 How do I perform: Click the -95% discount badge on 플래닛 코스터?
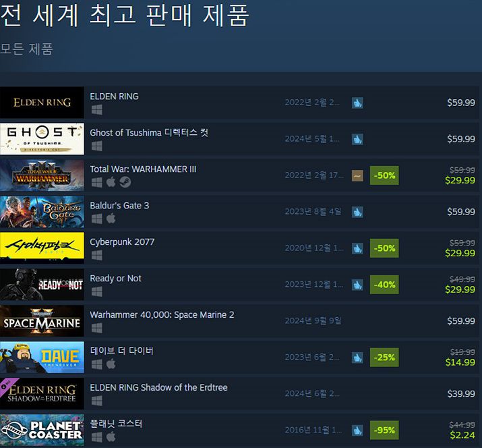[384, 430]
